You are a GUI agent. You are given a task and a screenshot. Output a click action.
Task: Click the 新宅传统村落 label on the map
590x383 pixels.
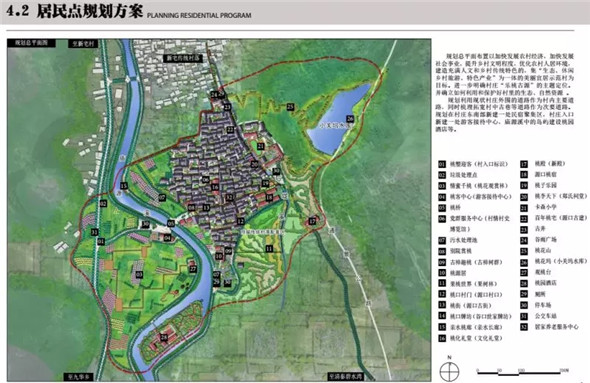[182, 58]
